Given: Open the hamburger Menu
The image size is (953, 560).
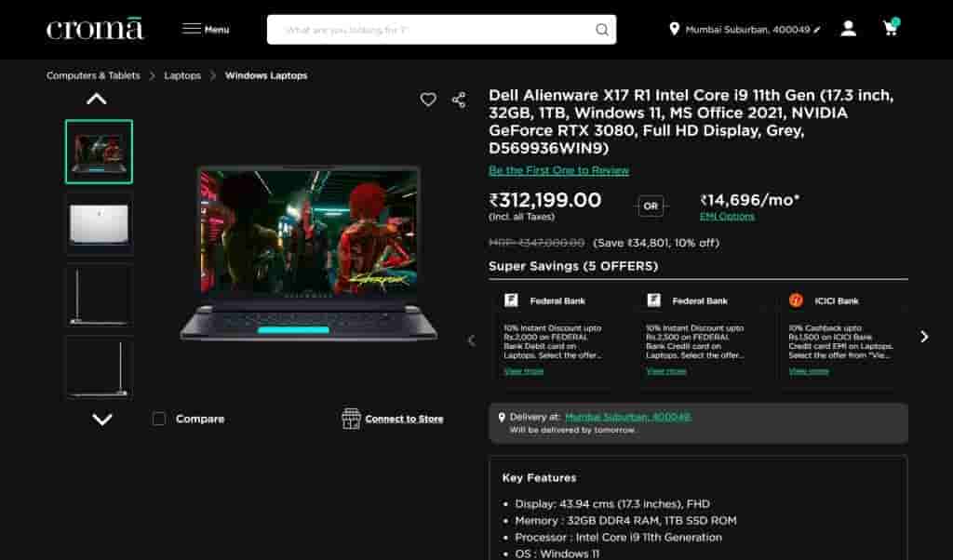Looking at the screenshot, I should [206, 29].
